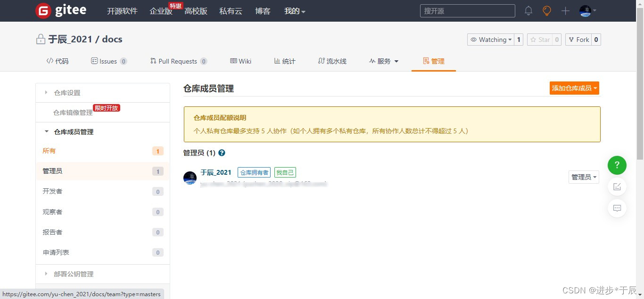Viewport: 644px width, 299px height.
Task: Click inside the 搜开源 search field
Action: point(467,10)
